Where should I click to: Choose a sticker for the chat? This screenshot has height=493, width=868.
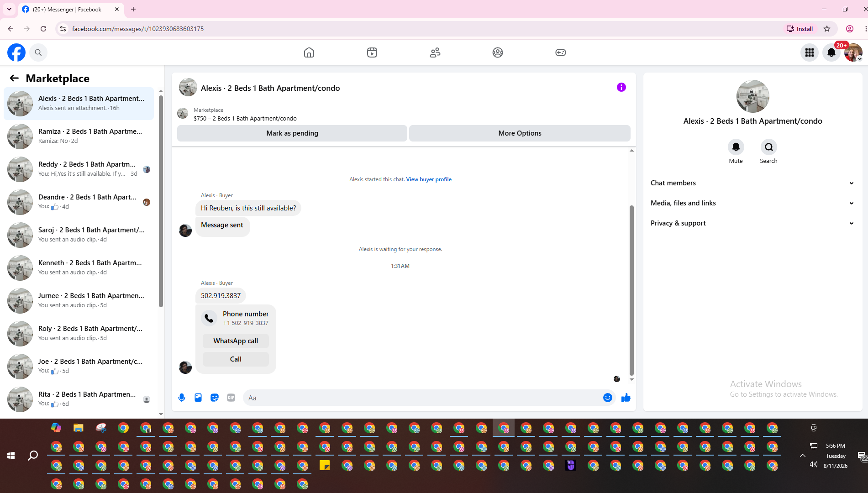click(x=215, y=398)
